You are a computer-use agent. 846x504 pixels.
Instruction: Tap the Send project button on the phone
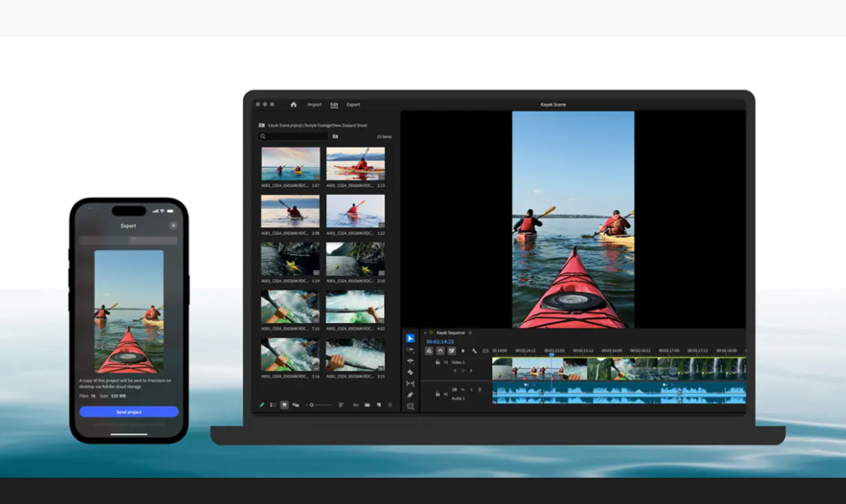(x=129, y=411)
